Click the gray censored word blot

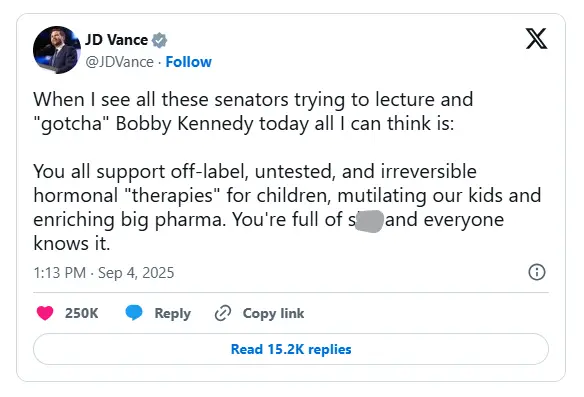pos(369,221)
